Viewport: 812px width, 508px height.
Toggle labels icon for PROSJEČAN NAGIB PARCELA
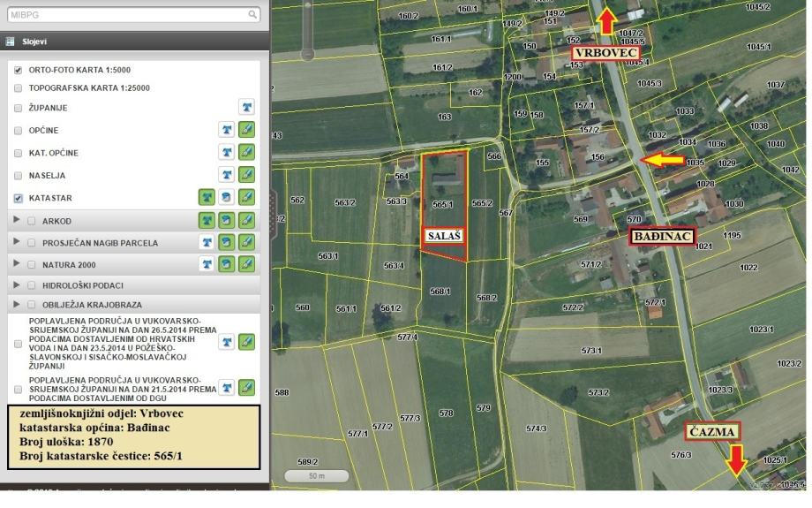(207, 242)
